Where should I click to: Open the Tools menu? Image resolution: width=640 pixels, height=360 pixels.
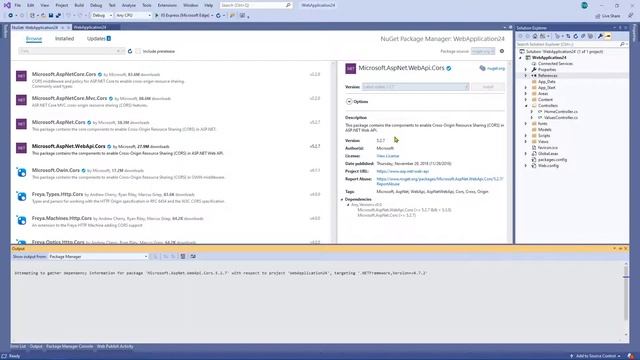147,5
